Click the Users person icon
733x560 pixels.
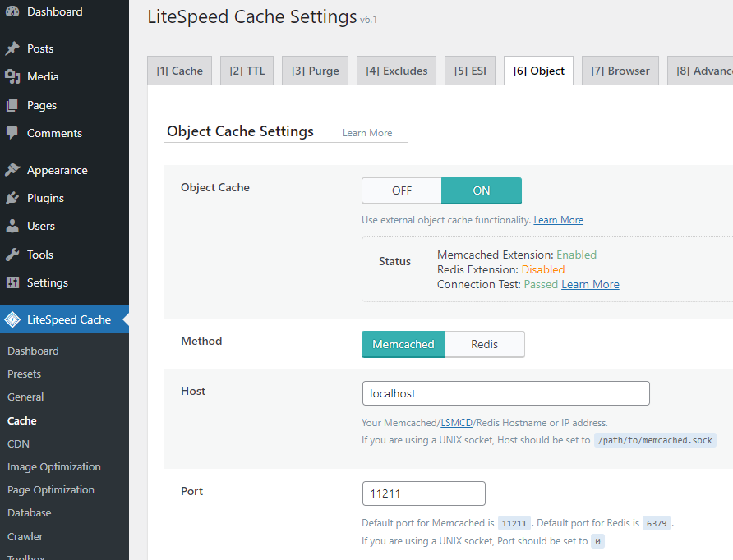12,226
